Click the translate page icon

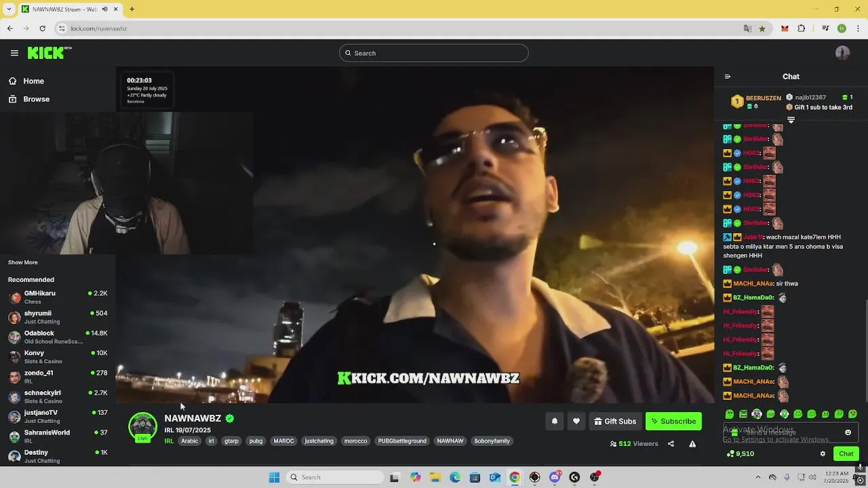pyautogui.click(x=747, y=28)
